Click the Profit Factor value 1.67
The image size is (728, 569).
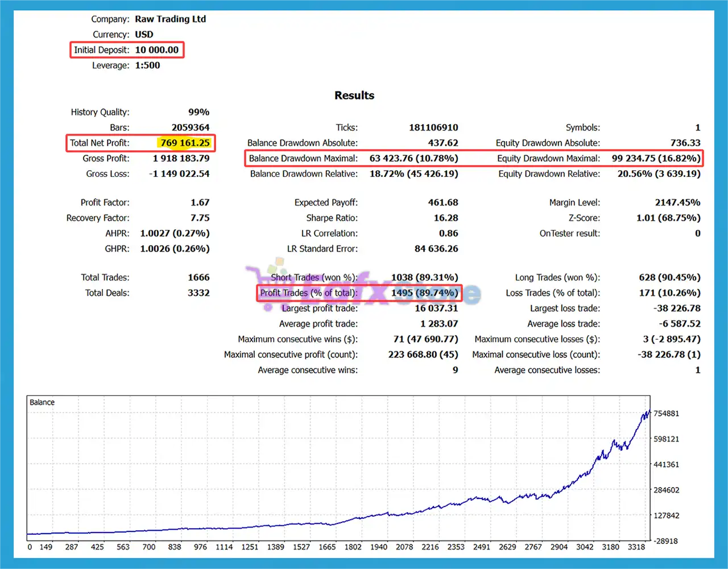(x=202, y=202)
